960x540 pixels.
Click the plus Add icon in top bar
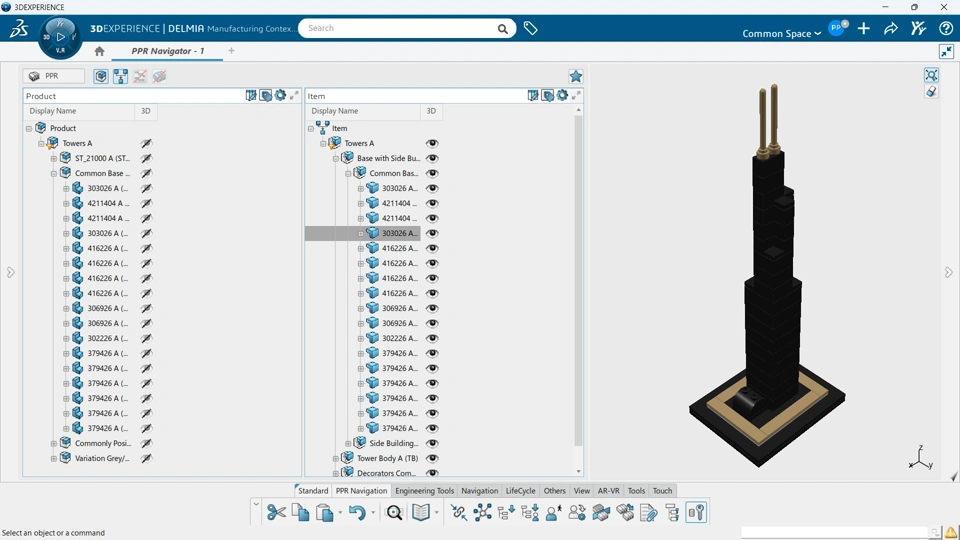tap(863, 28)
